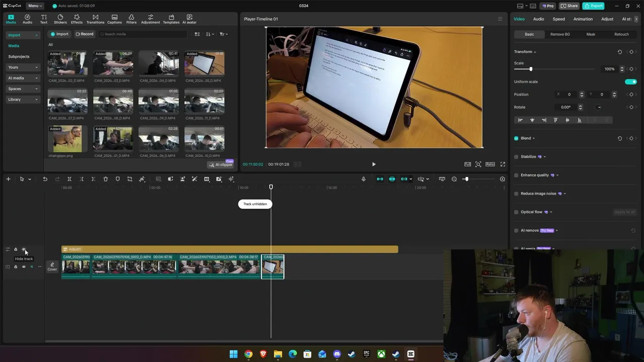This screenshot has height=362, width=644.
Task: Select CAM_2026..05_D.MP4 media thumbnail
Action: [204, 64]
